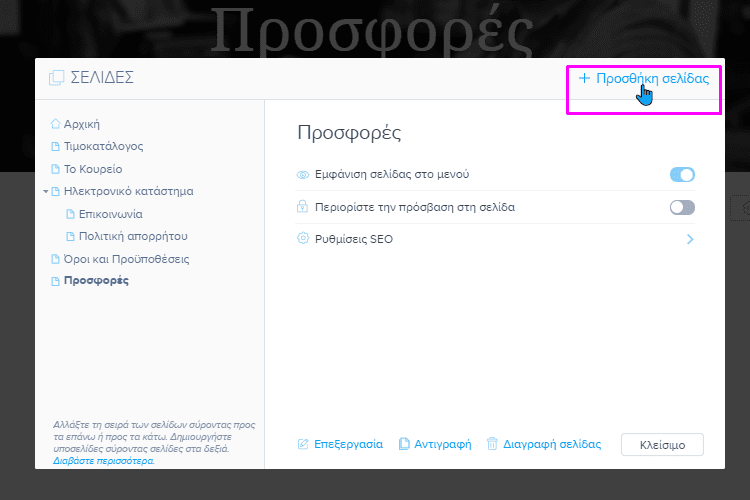The height and width of the screenshot is (500, 750).
Task: Click the plus icon next to Προσθήκη σελίδας
Action: tap(584, 78)
